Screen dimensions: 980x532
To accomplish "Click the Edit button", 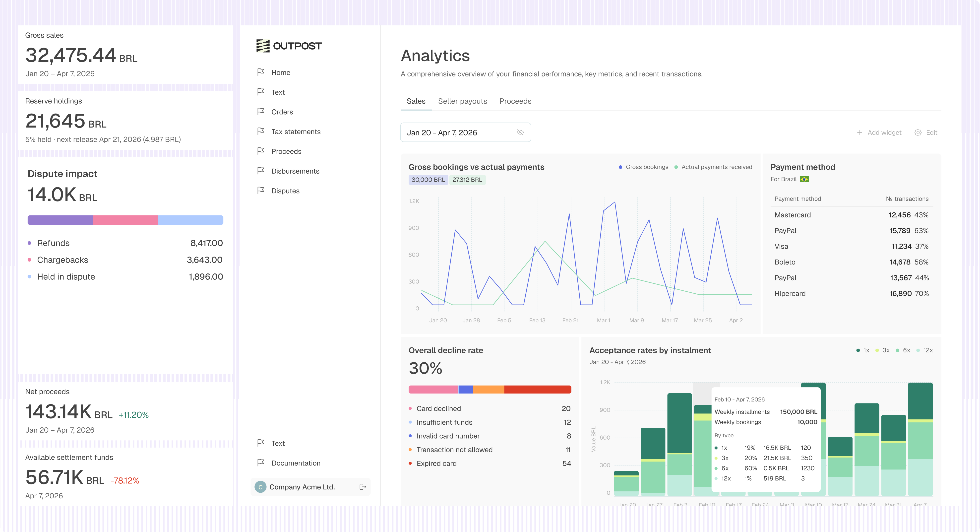I will (x=926, y=133).
